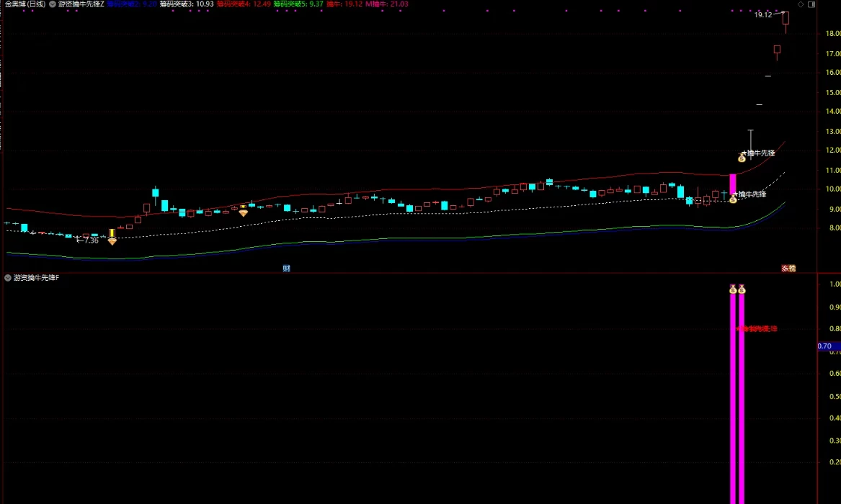The image size is (841, 504).
Task: Toggle the side panel icon at top-right
Action: tap(811, 4)
